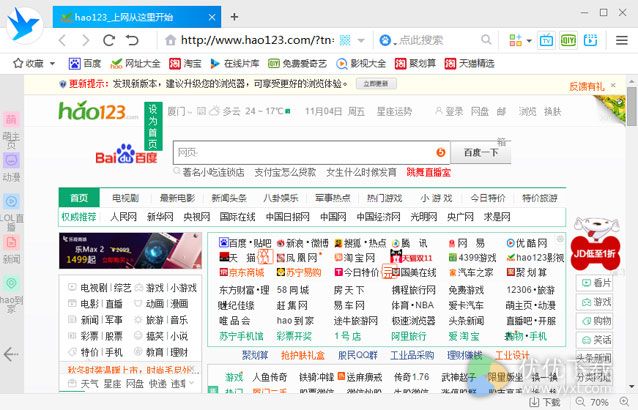Select the 特价旅游 navigation tab

(540, 198)
